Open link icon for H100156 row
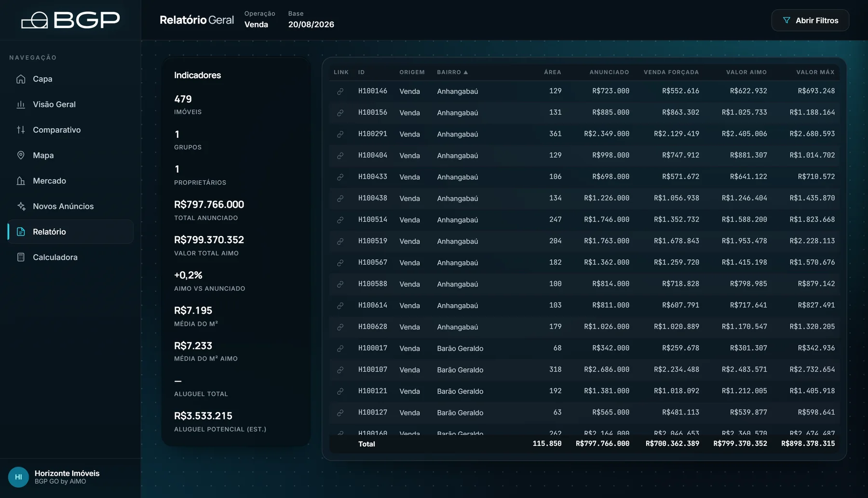The width and height of the screenshot is (868, 498). pos(340,113)
